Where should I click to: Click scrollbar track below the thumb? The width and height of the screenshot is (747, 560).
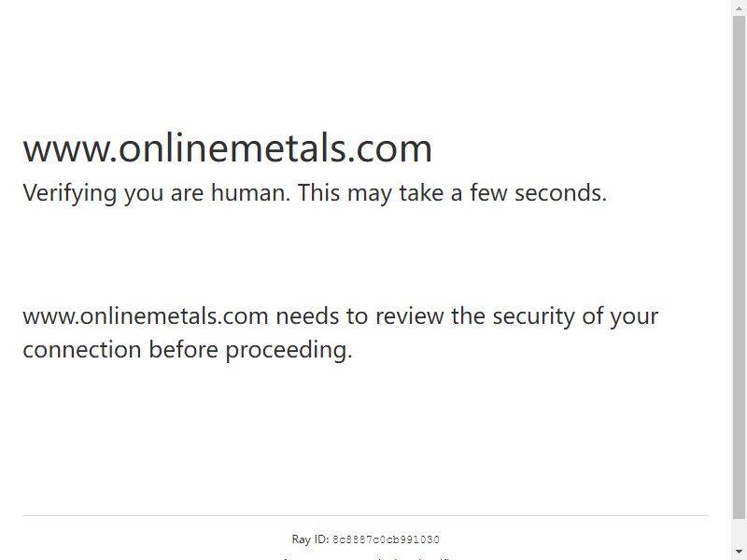(740, 531)
